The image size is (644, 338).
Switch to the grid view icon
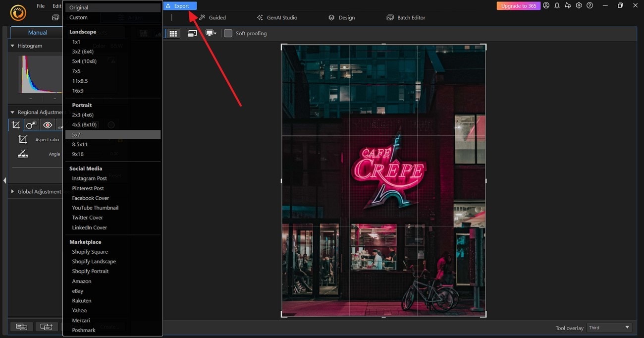pyautogui.click(x=173, y=33)
